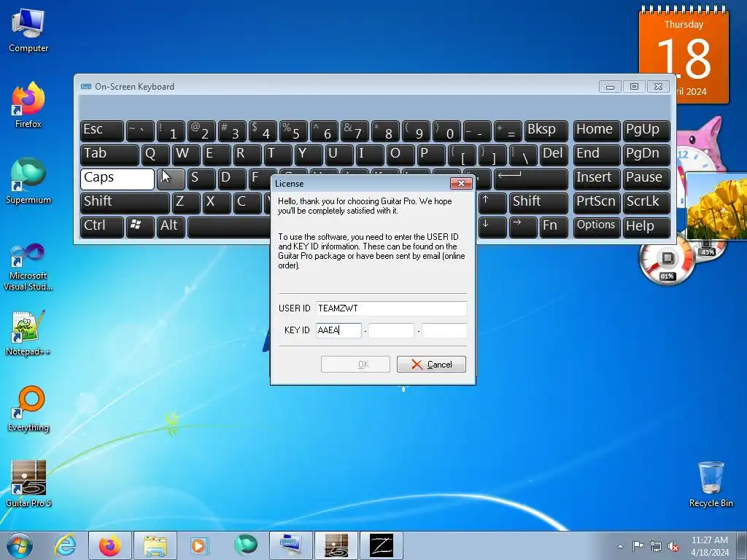Switch to the On-Screen Keyboard taskbar item
The height and width of the screenshot is (560, 747).
(290, 545)
